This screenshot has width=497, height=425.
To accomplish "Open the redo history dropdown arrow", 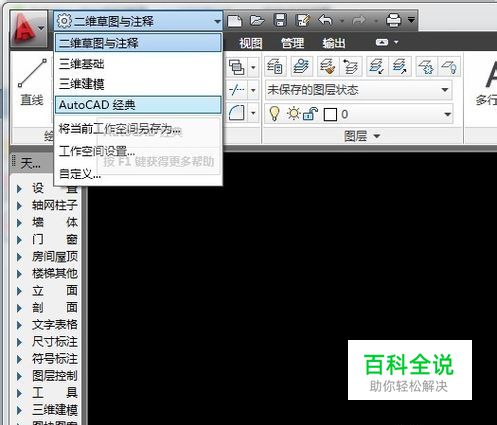I will tap(376, 21).
